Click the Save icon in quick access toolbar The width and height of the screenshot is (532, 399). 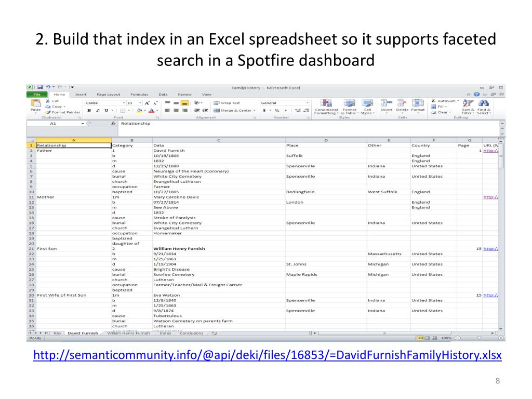click(x=39, y=87)
